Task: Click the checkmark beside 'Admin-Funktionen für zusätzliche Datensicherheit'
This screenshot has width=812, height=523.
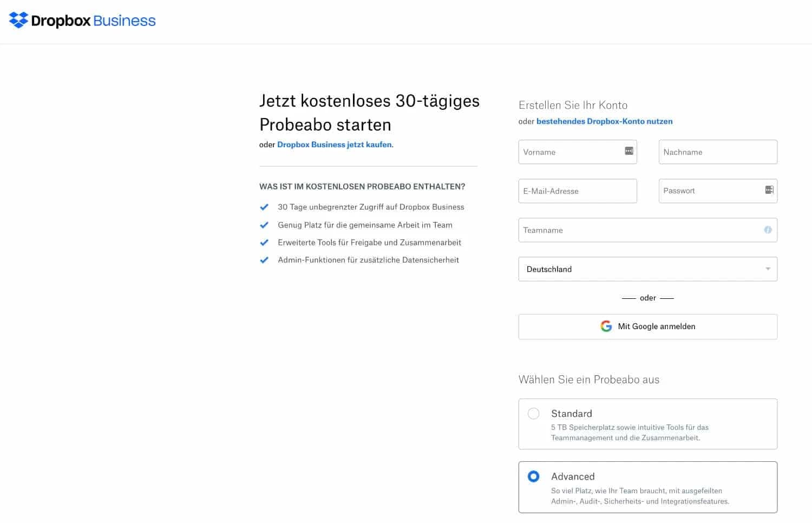Action: [x=265, y=259]
